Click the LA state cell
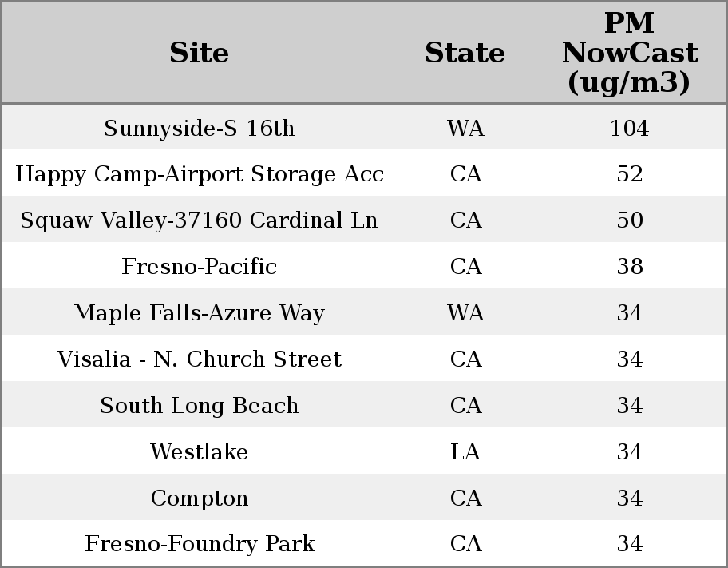The image size is (728, 568). tap(465, 451)
